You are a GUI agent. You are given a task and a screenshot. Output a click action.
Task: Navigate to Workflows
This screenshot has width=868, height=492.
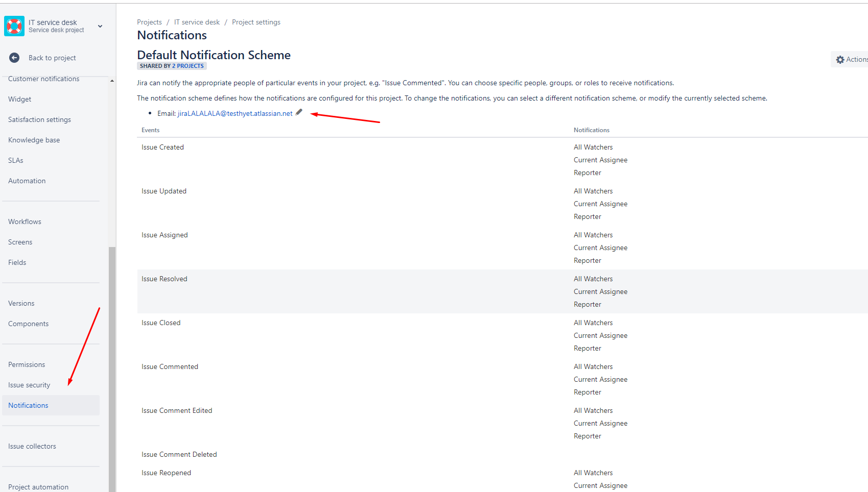[24, 221]
